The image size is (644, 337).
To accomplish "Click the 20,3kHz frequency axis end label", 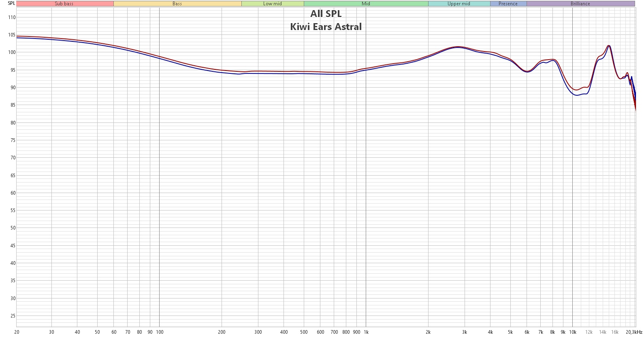I will tap(634, 332).
